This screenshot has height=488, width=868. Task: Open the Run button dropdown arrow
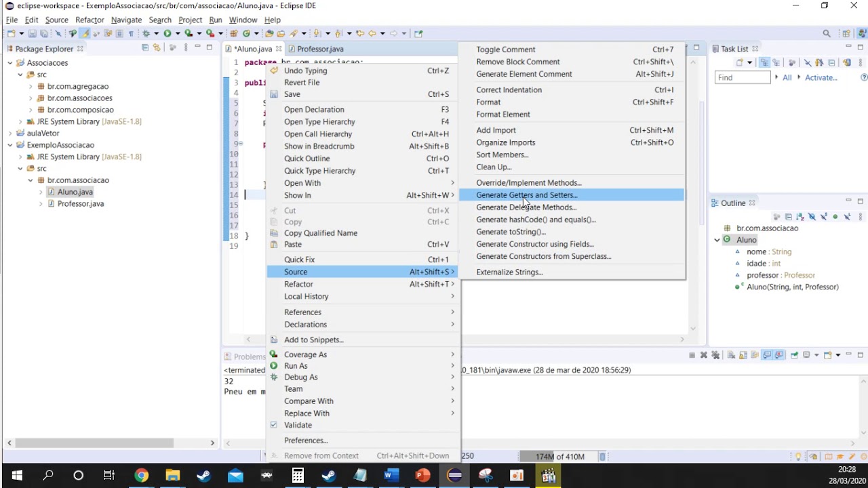pyautogui.click(x=176, y=33)
